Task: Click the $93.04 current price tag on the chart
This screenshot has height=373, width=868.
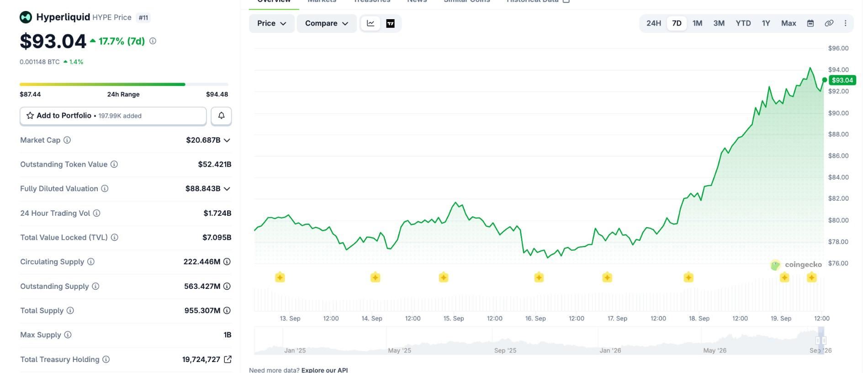Action: coord(842,80)
